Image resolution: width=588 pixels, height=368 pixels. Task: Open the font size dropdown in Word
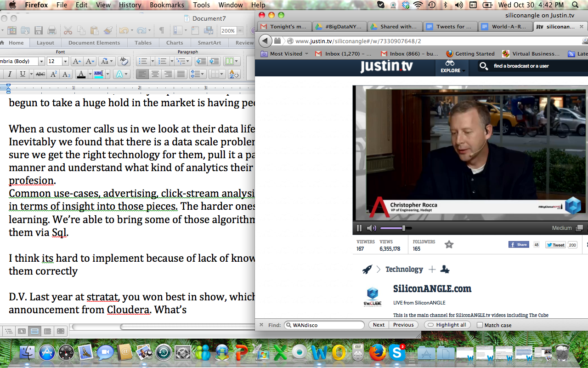(x=66, y=61)
